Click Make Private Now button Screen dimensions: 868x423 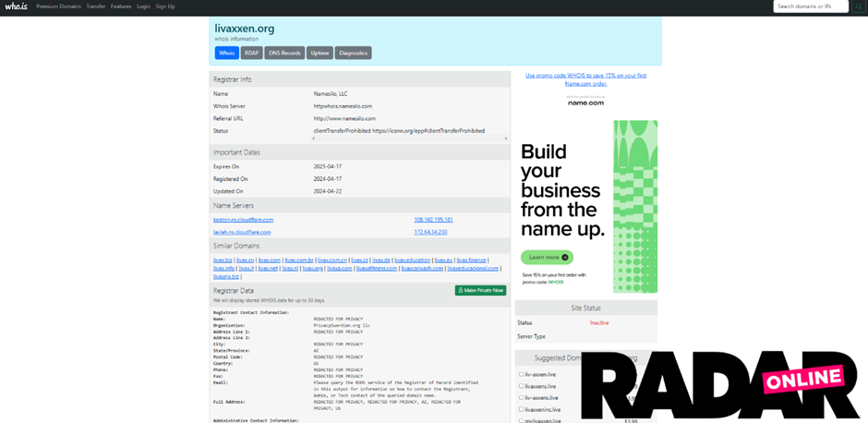[x=480, y=290]
